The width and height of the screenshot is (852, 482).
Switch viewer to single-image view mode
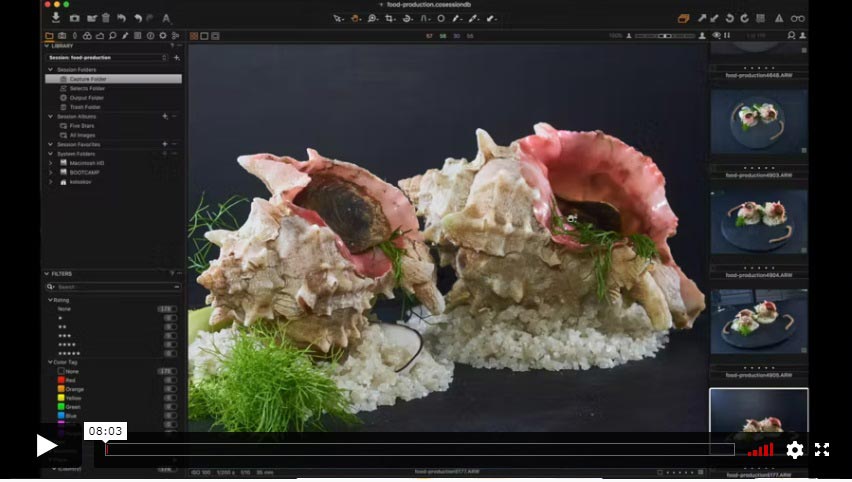pos(204,36)
